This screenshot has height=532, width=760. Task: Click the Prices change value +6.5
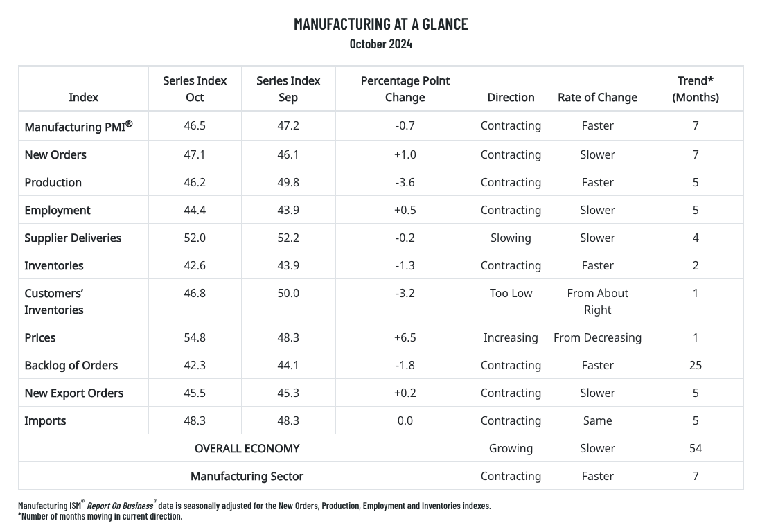(405, 337)
